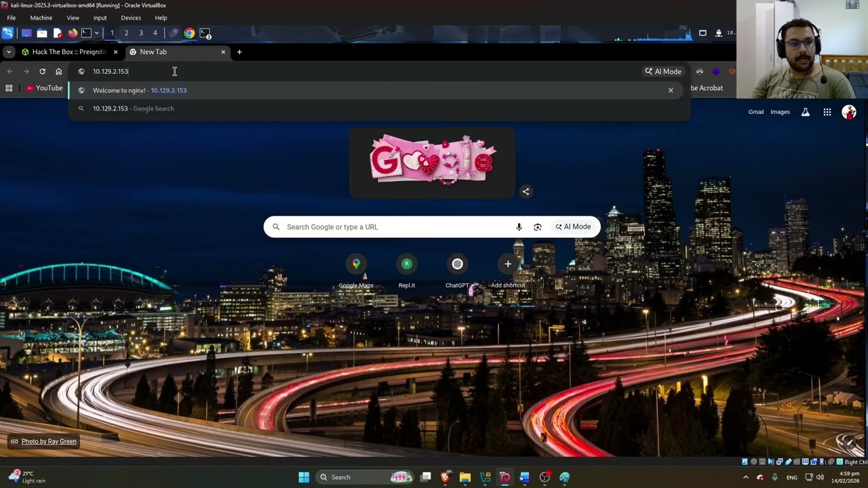Open the text editor in Kali panel
The image size is (868, 488).
tap(58, 33)
